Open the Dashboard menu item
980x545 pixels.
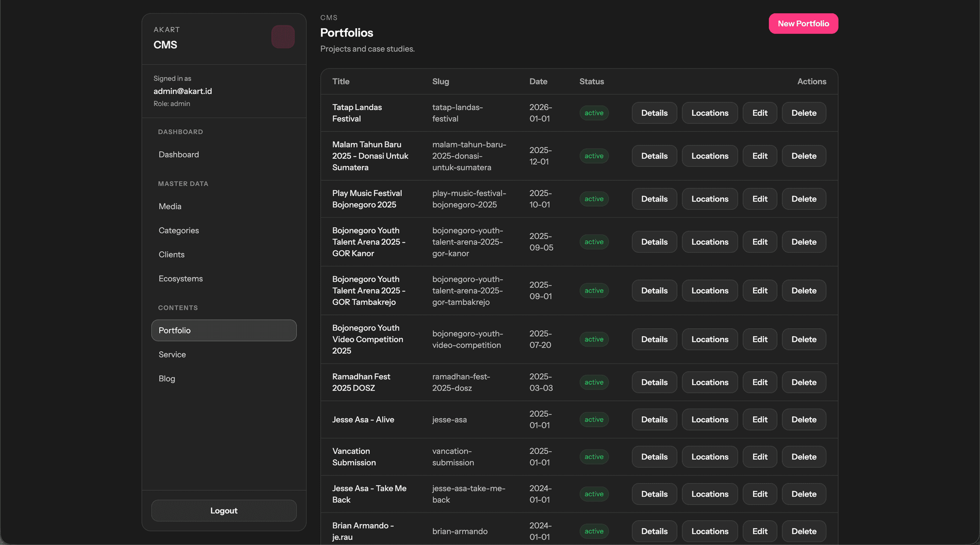pos(178,155)
